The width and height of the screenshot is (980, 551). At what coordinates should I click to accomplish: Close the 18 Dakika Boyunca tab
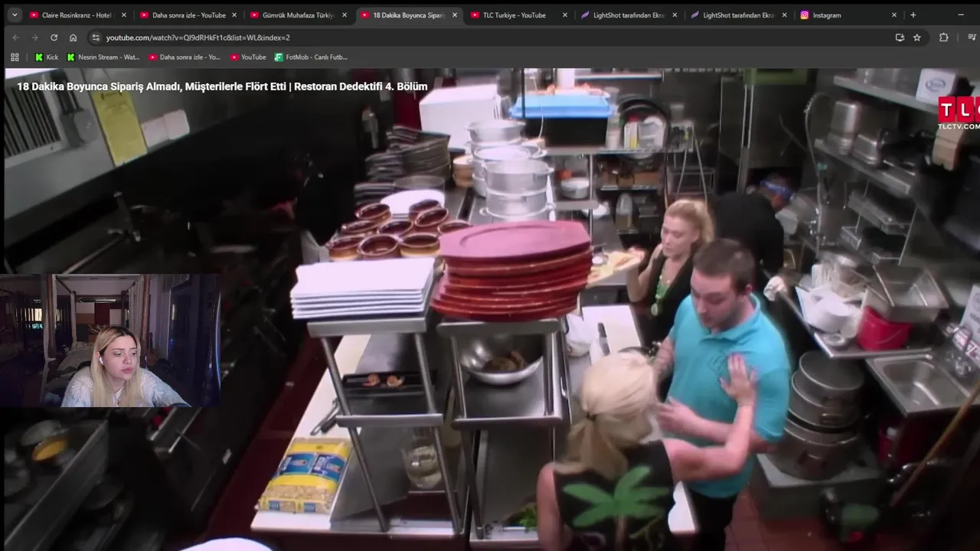(x=455, y=15)
